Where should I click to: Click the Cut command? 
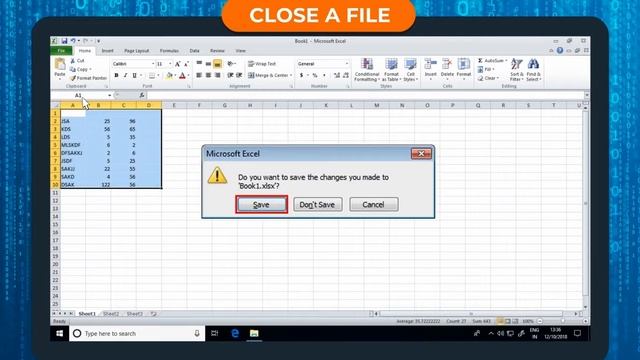(78, 60)
